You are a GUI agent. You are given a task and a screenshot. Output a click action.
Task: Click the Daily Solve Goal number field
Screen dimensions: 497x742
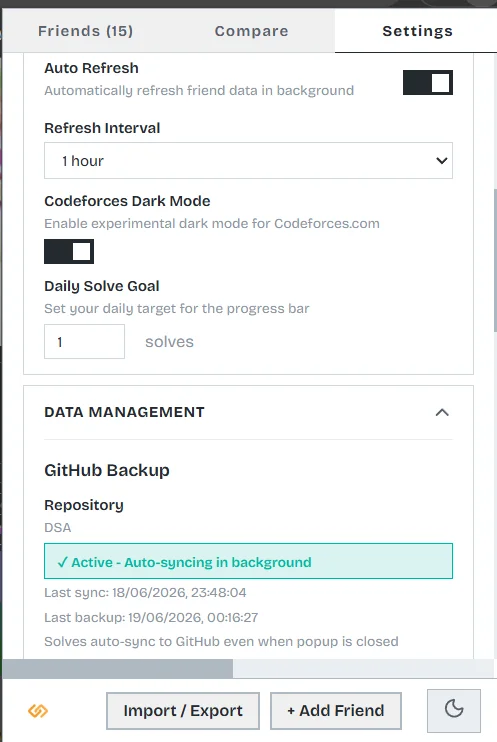tap(84, 341)
